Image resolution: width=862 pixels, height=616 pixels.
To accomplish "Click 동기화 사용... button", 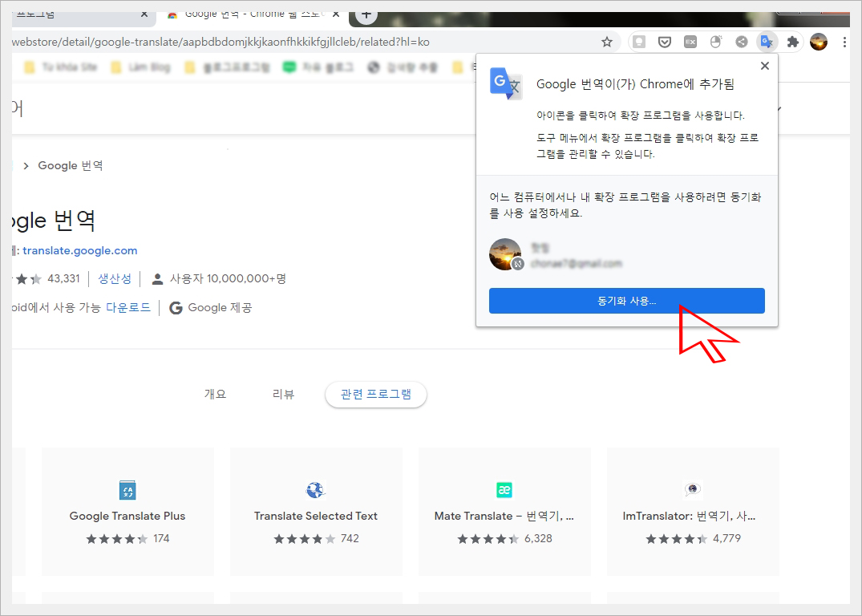I will click(627, 301).
